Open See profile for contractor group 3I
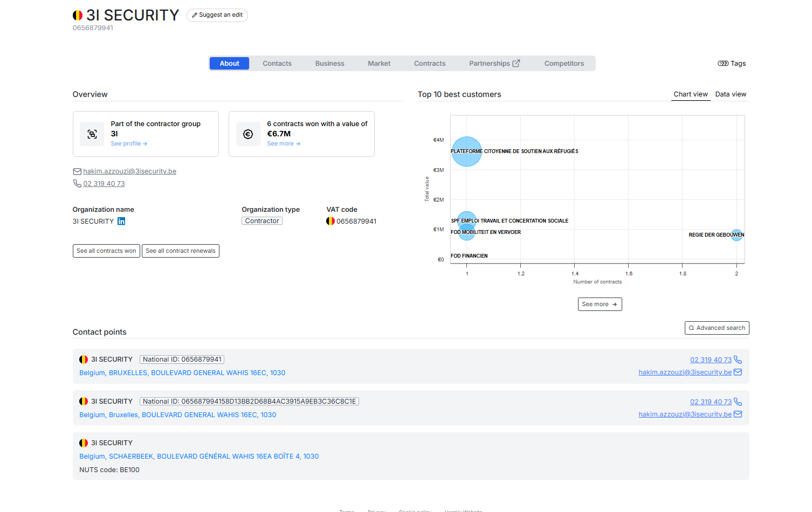The width and height of the screenshot is (812, 512). [x=129, y=144]
